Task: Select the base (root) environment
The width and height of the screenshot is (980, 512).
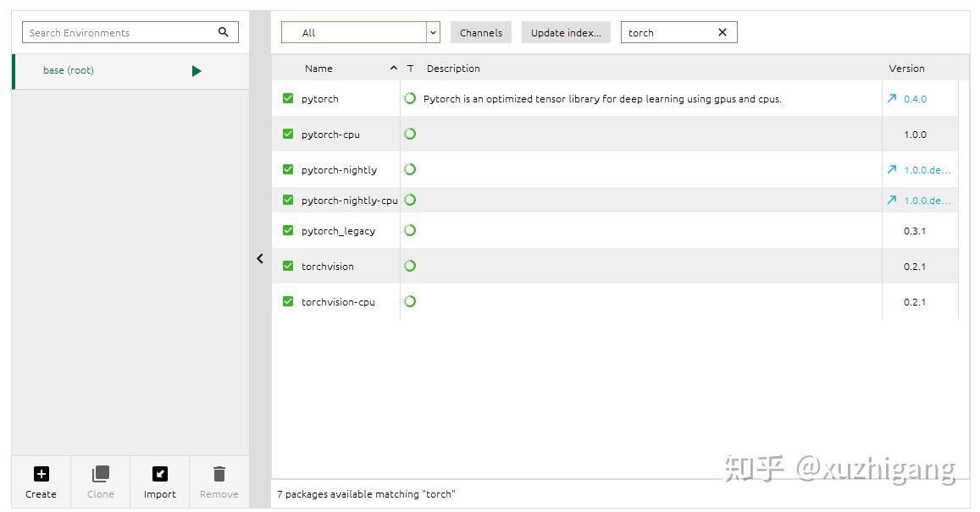Action: click(x=130, y=71)
